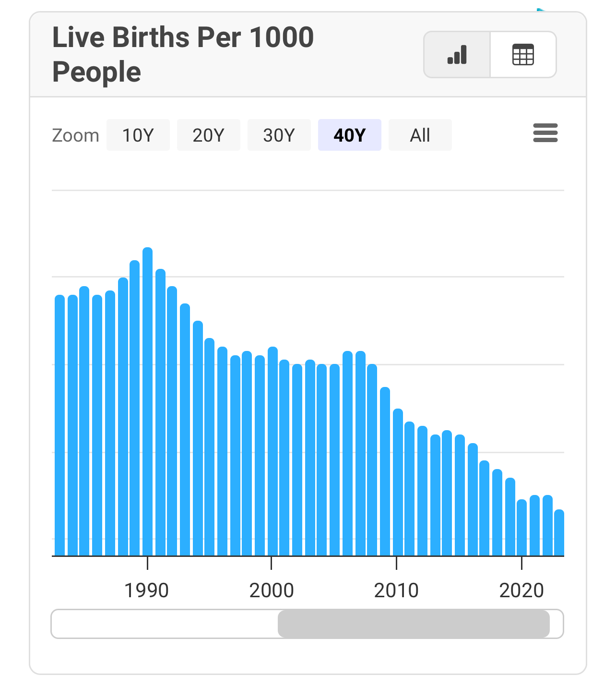Select the All zoom option

[420, 135]
